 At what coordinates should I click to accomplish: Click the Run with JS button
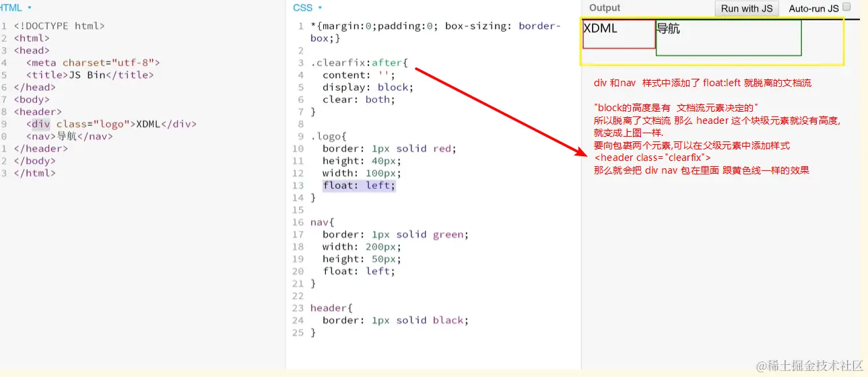tap(747, 8)
